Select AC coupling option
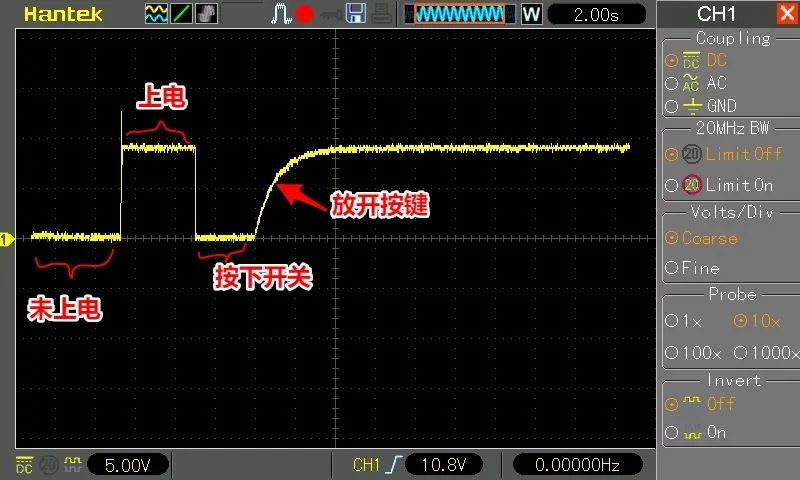Viewport: 800px width, 480px height. coord(672,84)
